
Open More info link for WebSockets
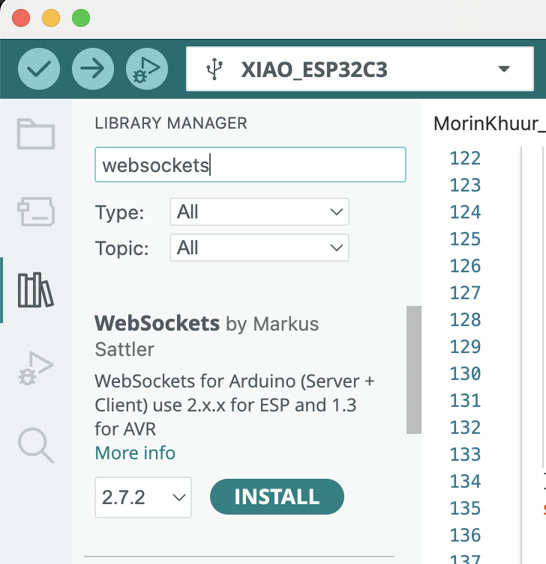pyautogui.click(x=135, y=453)
